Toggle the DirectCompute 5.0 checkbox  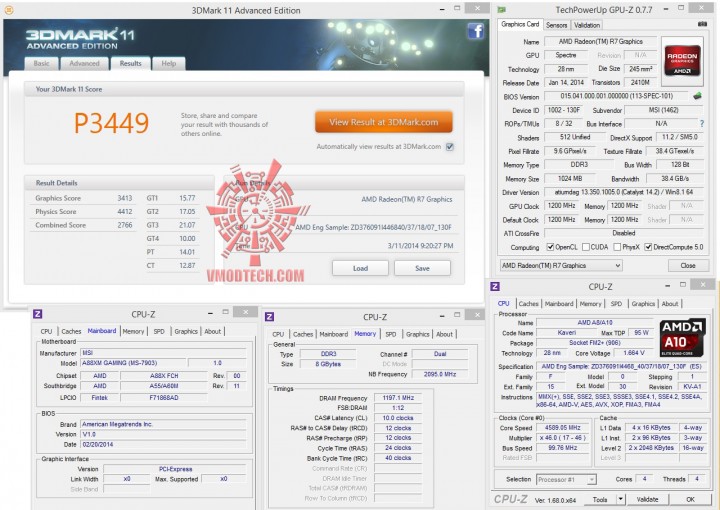click(x=648, y=247)
